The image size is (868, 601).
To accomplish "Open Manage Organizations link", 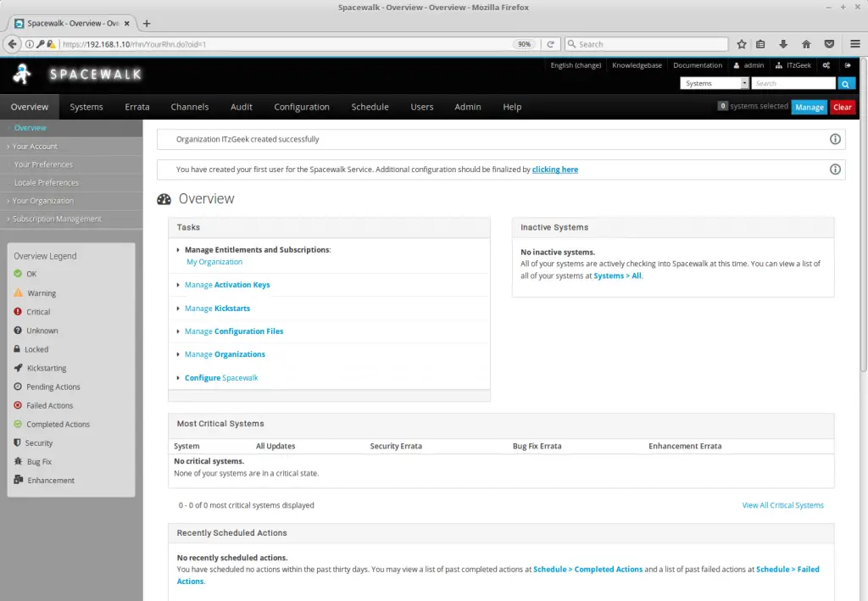I will tap(225, 354).
